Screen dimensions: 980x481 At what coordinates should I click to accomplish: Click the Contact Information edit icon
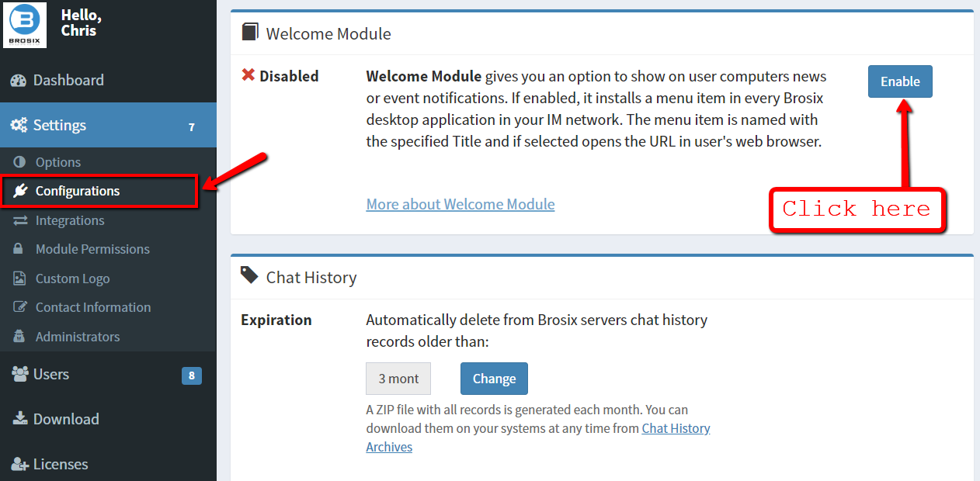[21, 307]
